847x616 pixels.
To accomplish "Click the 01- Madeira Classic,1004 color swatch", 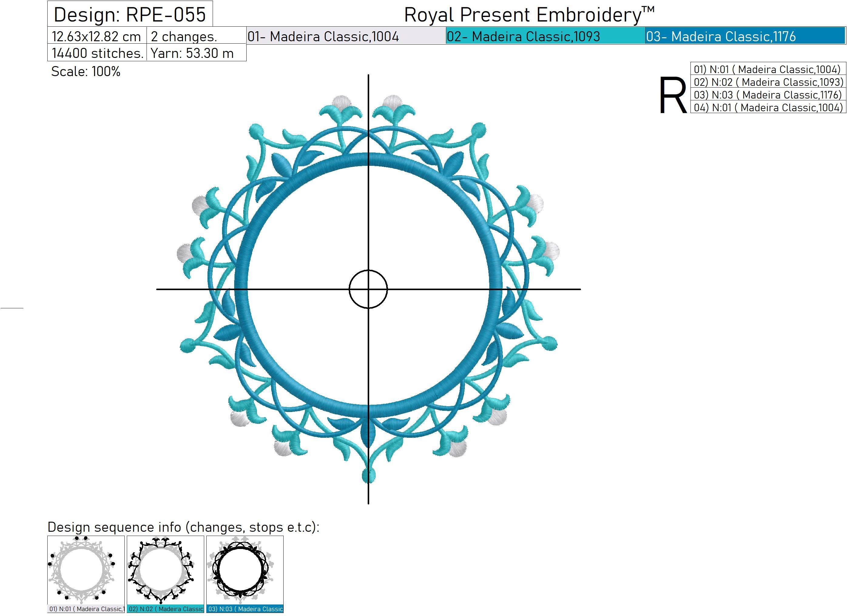I will (346, 36).
